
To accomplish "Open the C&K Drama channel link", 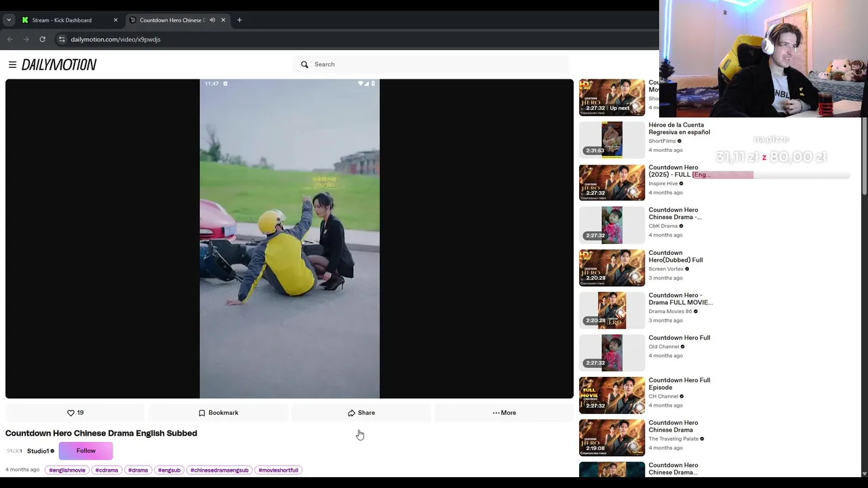I will (x=663, y=226).
